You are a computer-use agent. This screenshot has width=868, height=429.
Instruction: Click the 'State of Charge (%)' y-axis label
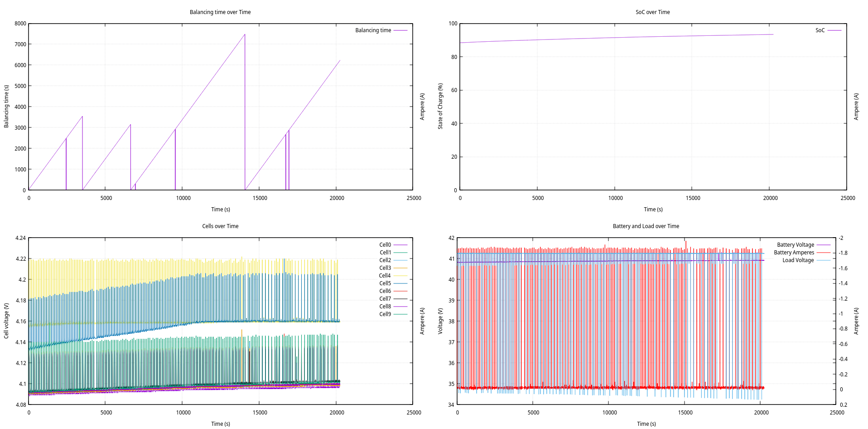(x=440, y=106)
